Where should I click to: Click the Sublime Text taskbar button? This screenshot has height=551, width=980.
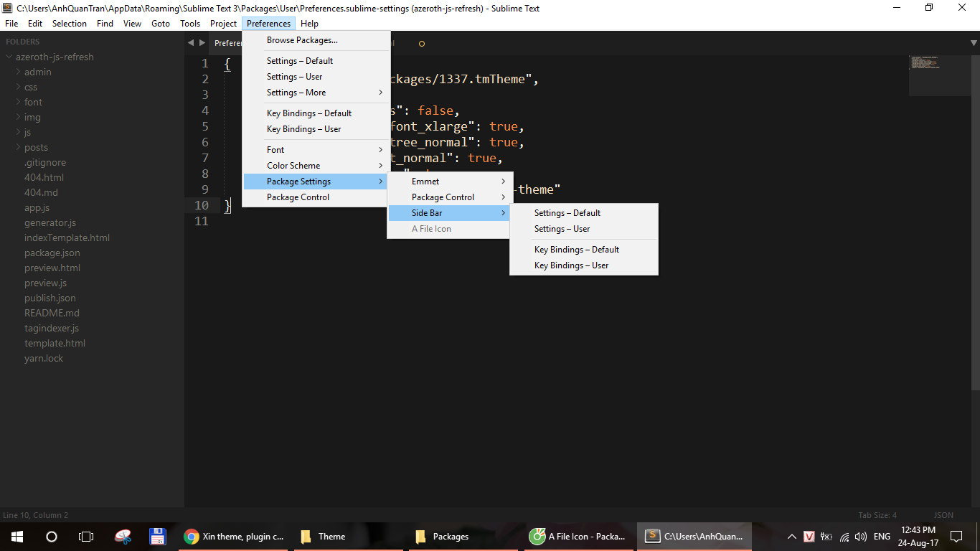[693, 536]
